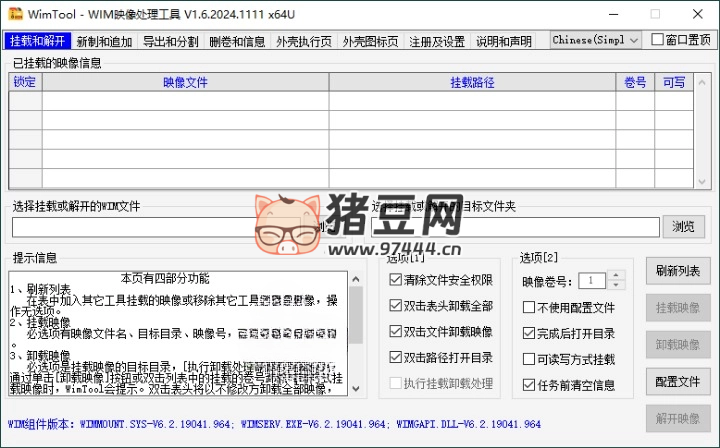720x448 pixels.
Task: Click the 本页有四部分功能 heading text
Action: click(x=165, y=278)
